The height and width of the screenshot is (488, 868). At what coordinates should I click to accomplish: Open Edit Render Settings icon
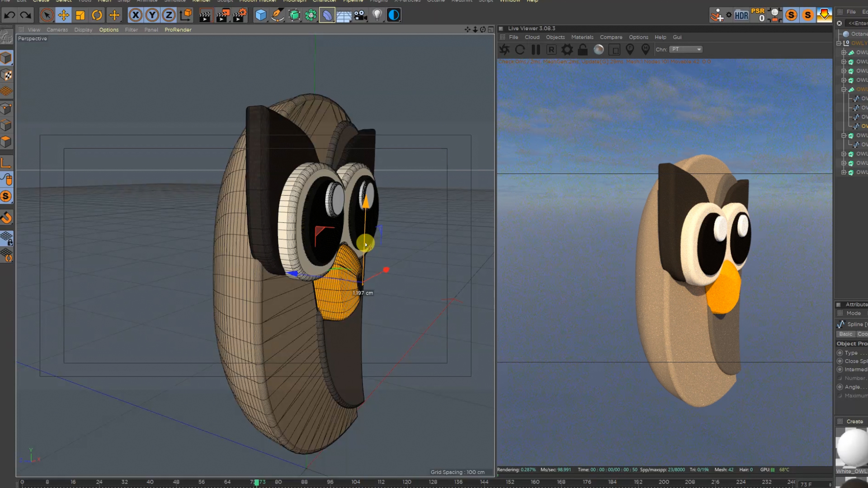240,15
